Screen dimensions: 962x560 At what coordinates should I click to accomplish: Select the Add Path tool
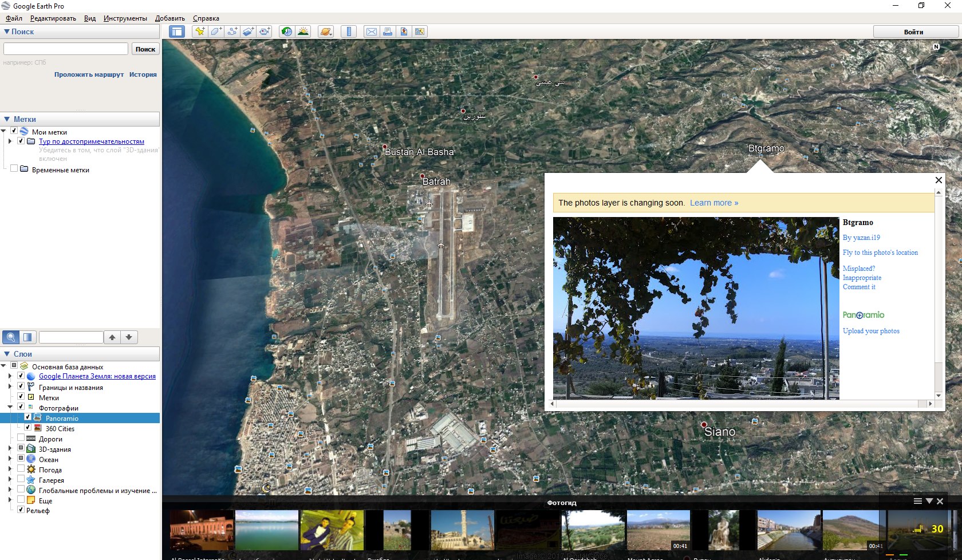point(232,31)
